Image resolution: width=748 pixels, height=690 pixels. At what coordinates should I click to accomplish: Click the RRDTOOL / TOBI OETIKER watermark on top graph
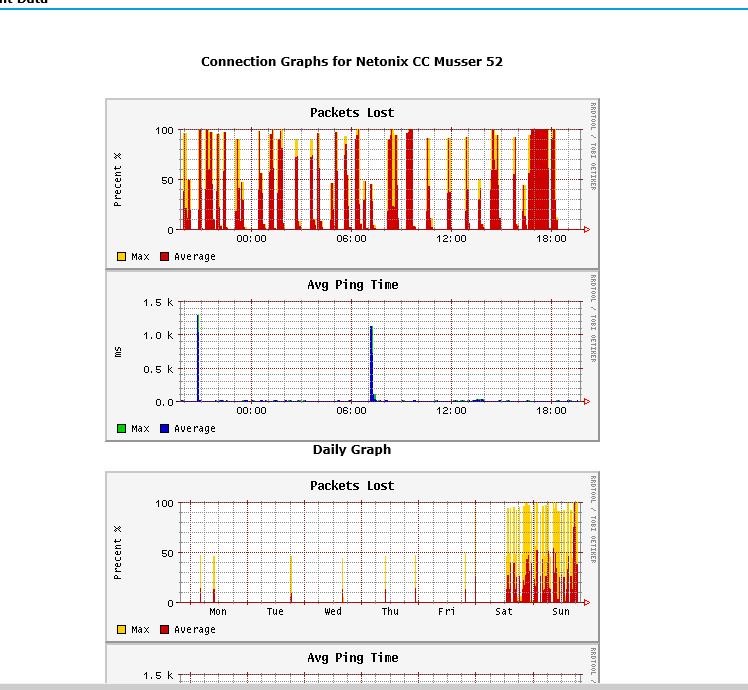coord(592,145)
